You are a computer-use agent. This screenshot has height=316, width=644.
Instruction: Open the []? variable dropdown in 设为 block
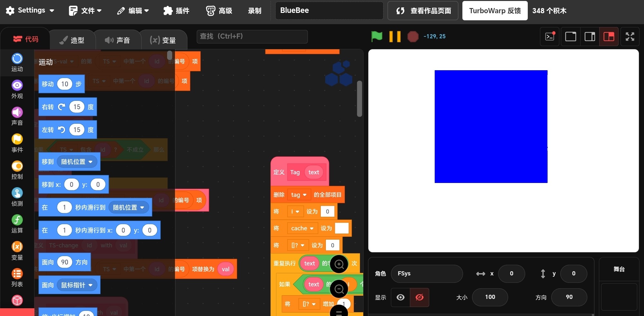[298, 245]
